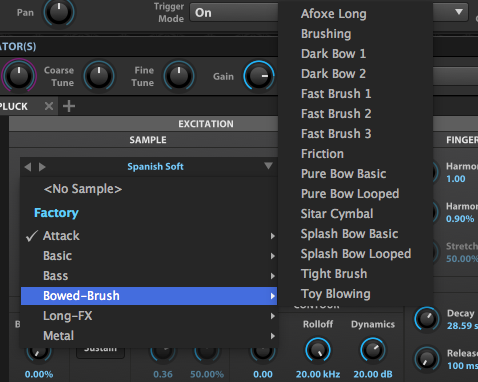Screen dimensions: 478x382
Task: Adjust the Coarse Tune knob
Action: 99,76
